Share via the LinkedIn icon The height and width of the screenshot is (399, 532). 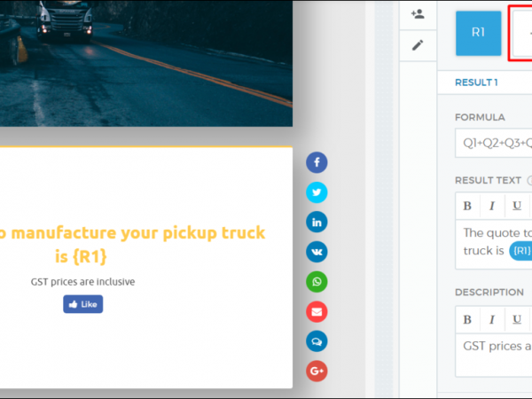[317, 223]
